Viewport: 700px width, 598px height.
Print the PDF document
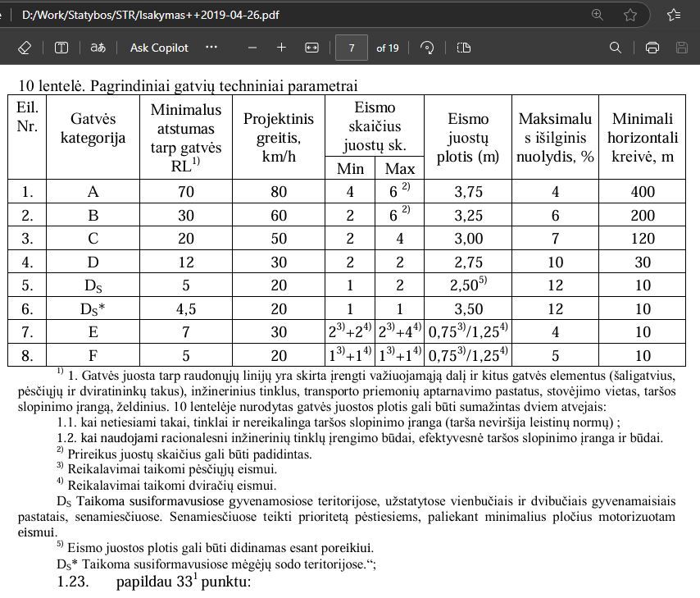point(652,48)
